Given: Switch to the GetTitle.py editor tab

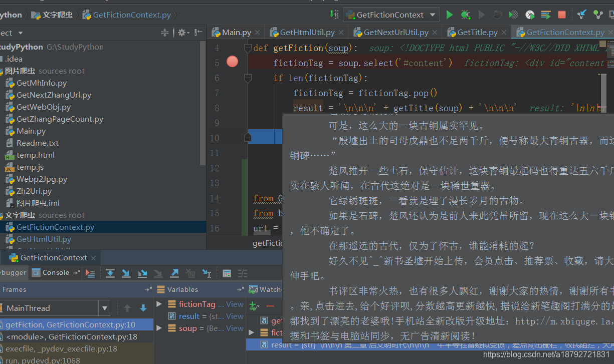Looking at the screenshot, I should coord(478,32).
